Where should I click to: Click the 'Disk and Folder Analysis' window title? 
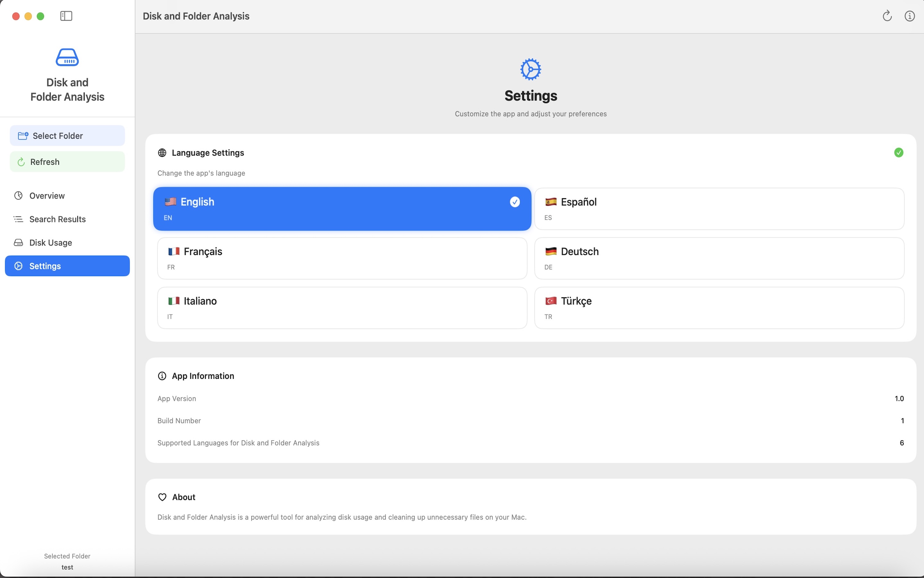[x=196, y=16]
